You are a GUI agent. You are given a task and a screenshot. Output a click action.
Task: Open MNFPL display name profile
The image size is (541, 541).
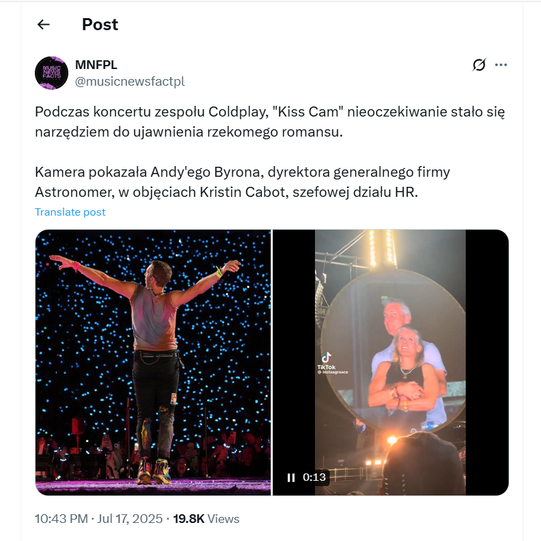96,65
